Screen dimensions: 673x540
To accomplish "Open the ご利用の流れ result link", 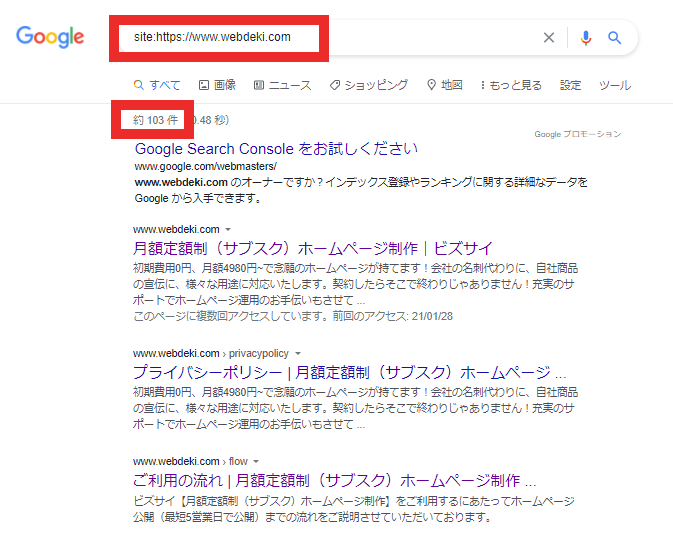I will pos(335,480).
